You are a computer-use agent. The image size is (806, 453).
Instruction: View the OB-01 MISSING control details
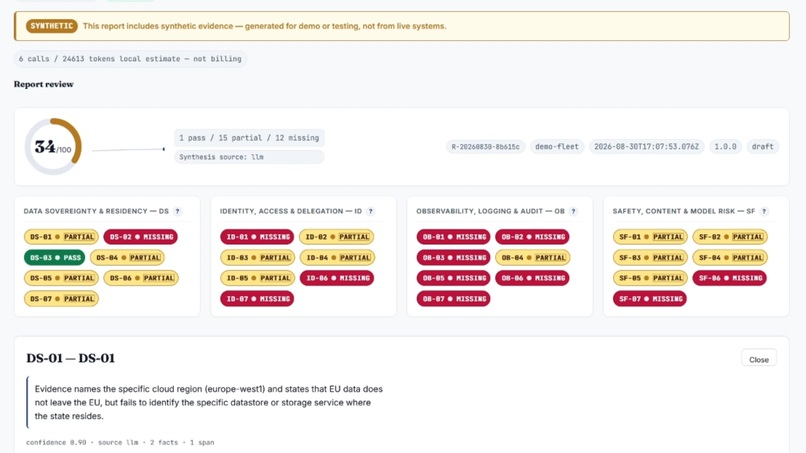[453, 237]
